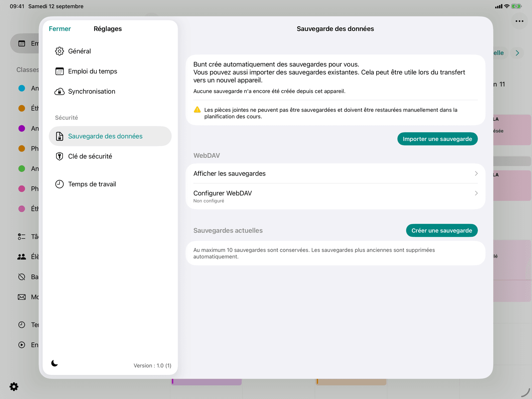Go to next week with chevron arrow
The height and width of the screenshot is (399, 532).
click(x=517, y=53)
